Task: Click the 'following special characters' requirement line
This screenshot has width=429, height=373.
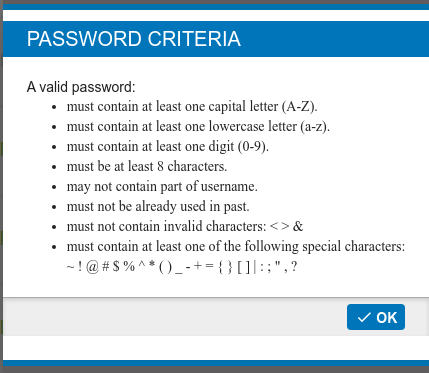Action: tap(236, 246)
